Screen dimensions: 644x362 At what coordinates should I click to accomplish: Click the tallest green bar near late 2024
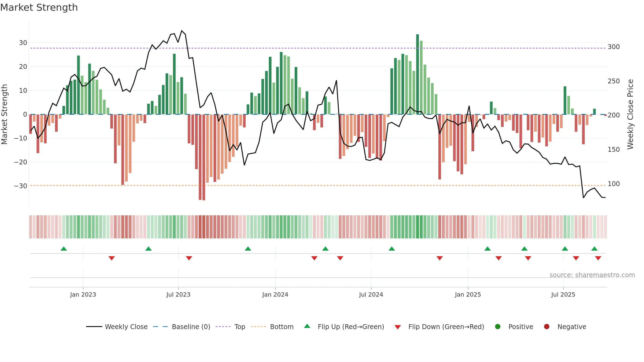pos(418,74)
